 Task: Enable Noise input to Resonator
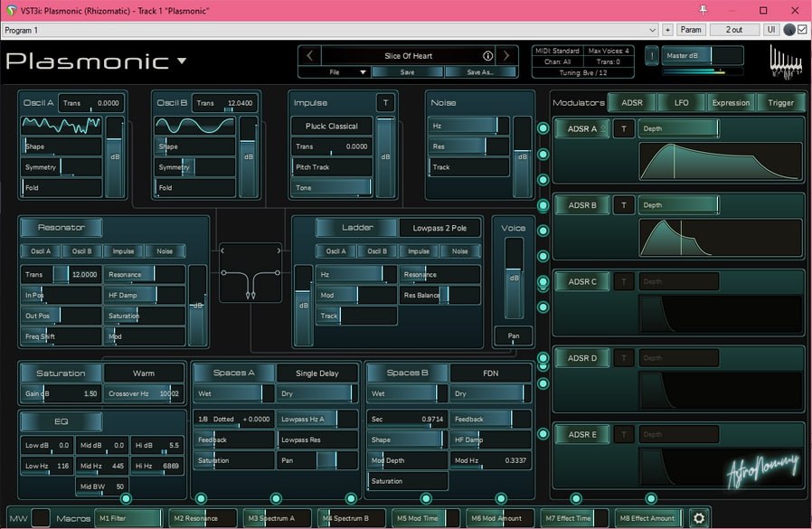coord(165,250)
